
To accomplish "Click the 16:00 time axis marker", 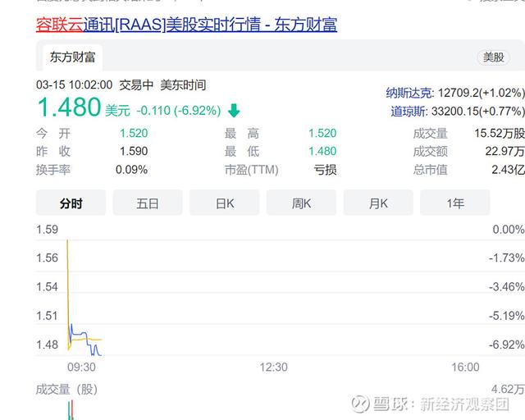I will pyautogui.click(x=465, y=367).
